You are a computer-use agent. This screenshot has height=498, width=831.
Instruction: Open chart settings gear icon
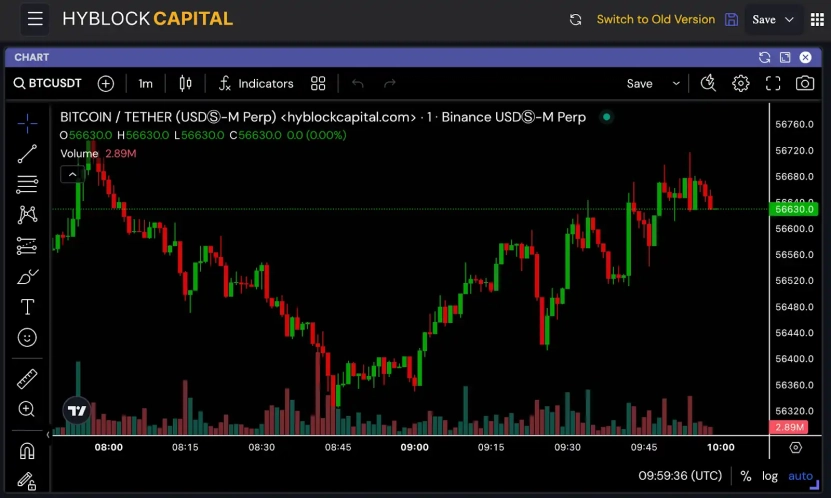pos(741,83)
